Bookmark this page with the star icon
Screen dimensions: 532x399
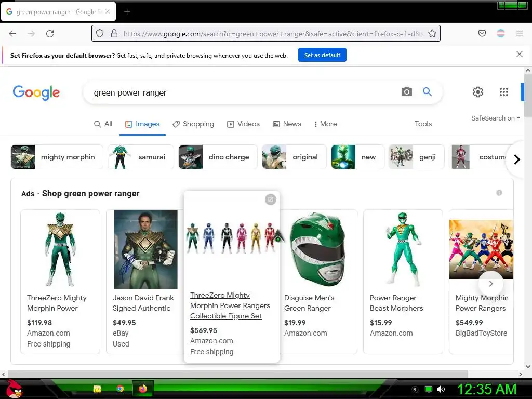(432, 34)
